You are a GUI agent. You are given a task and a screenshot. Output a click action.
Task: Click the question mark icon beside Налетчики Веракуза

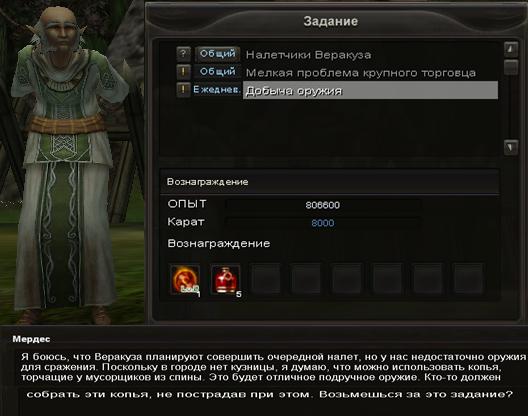click(x=184, y=54)
